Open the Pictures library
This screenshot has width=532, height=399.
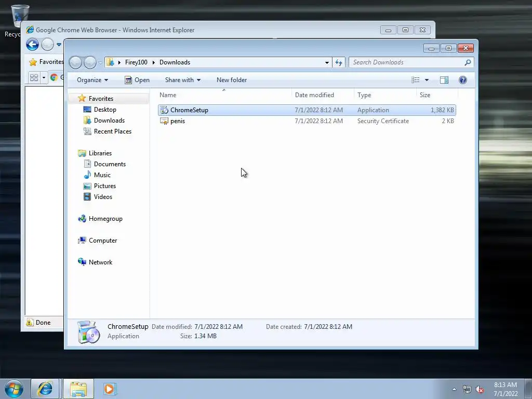click(105, 186)
